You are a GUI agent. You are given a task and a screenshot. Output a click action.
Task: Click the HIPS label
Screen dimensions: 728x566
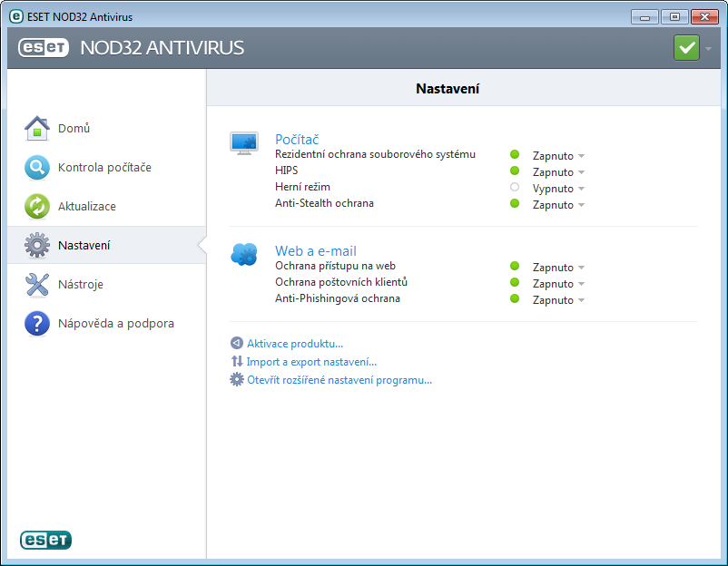coord(287,171)
